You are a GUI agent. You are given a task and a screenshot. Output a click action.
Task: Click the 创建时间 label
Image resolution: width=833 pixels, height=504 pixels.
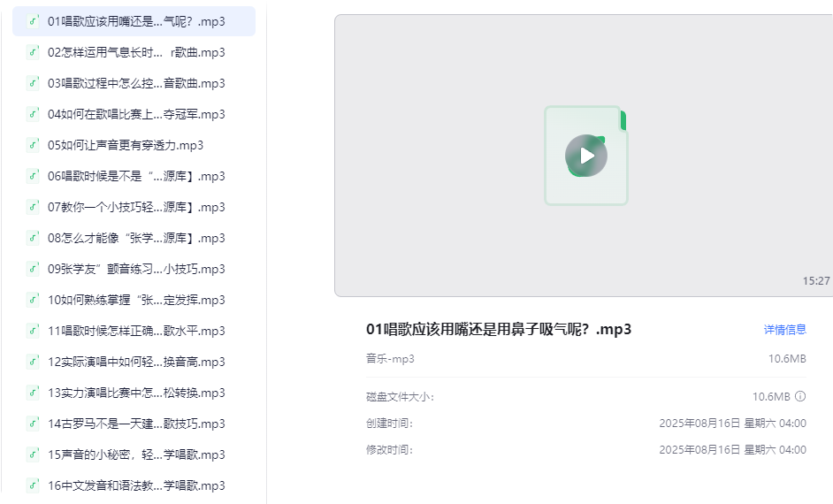tap(389, 424)
